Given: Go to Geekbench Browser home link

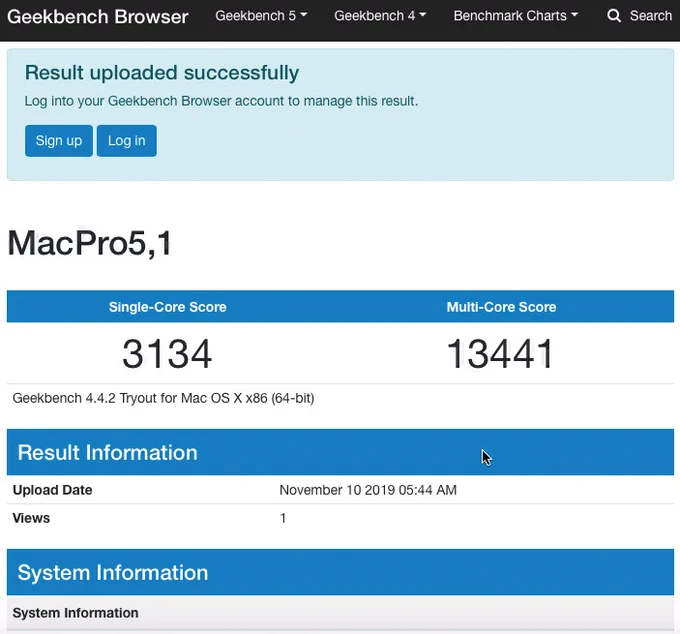Looking at the screenshot, I should [x=98, y=16].
